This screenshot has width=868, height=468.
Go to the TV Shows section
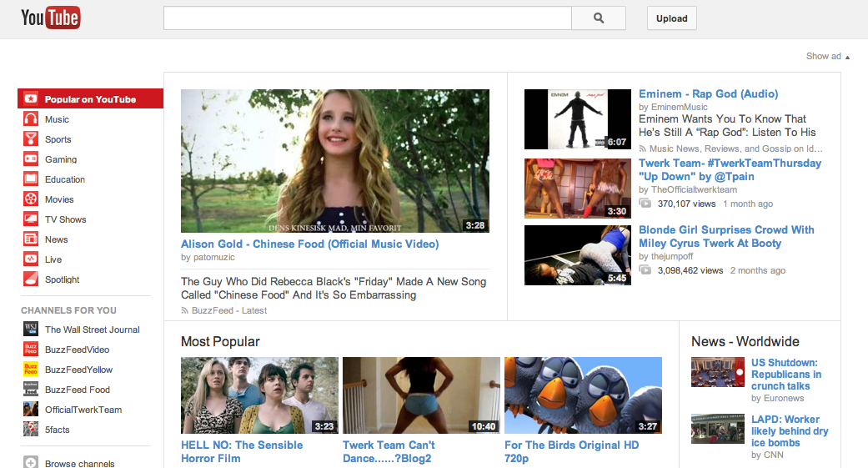65,219
